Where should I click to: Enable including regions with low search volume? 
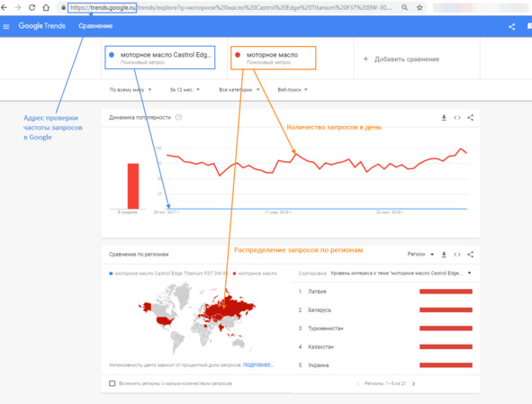(113, 383)
